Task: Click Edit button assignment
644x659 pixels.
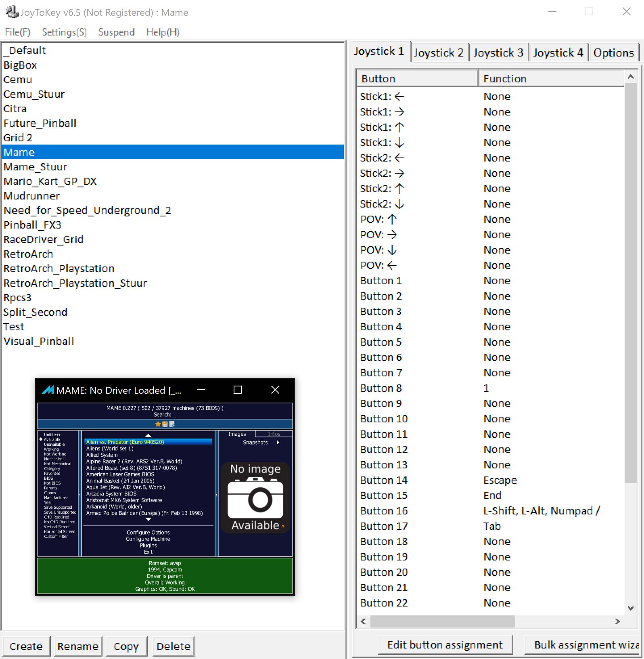Action: [x=445, y=645]
